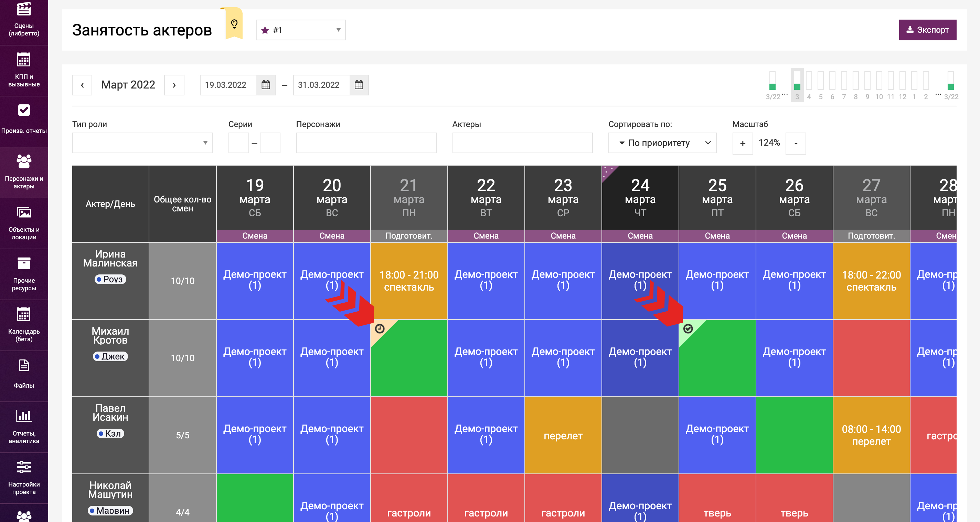Image resolution: width=980 pixels, height=522 pixels.
Task: Click the start date field 19.03.2022
Action: (228, 85)
